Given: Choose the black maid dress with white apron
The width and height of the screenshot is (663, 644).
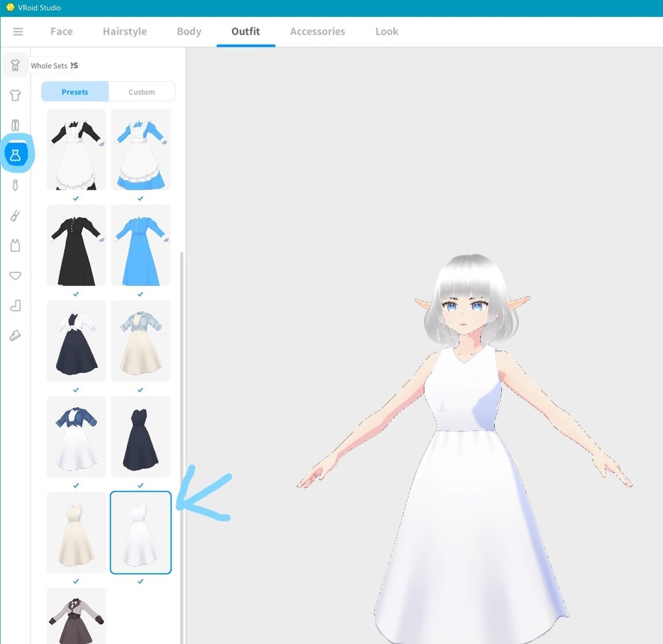Looking at the screenshot, I should 76,150.
